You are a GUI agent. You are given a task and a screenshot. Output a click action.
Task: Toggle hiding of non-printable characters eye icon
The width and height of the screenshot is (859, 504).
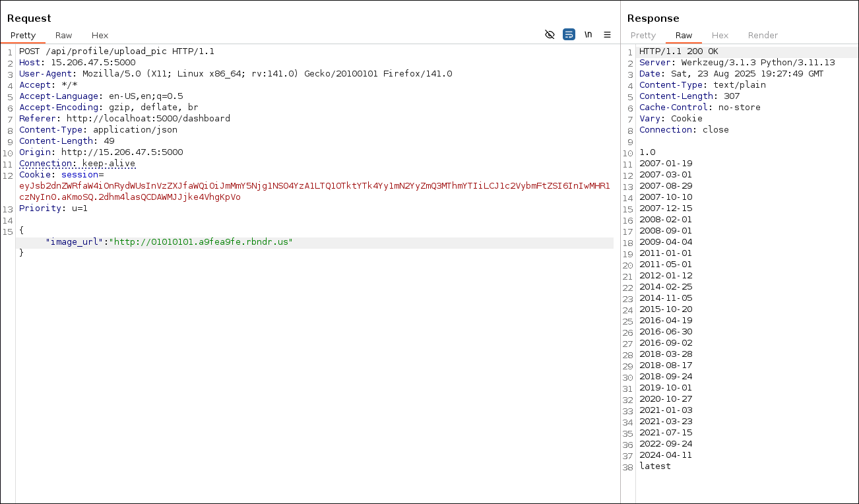coord(550,34)
